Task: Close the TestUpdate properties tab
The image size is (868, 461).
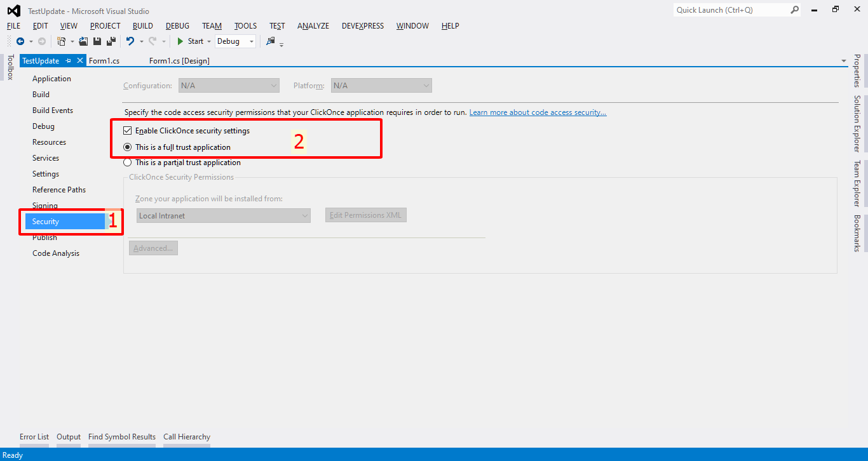Action: pyautogui.click(x=80, y=60)
